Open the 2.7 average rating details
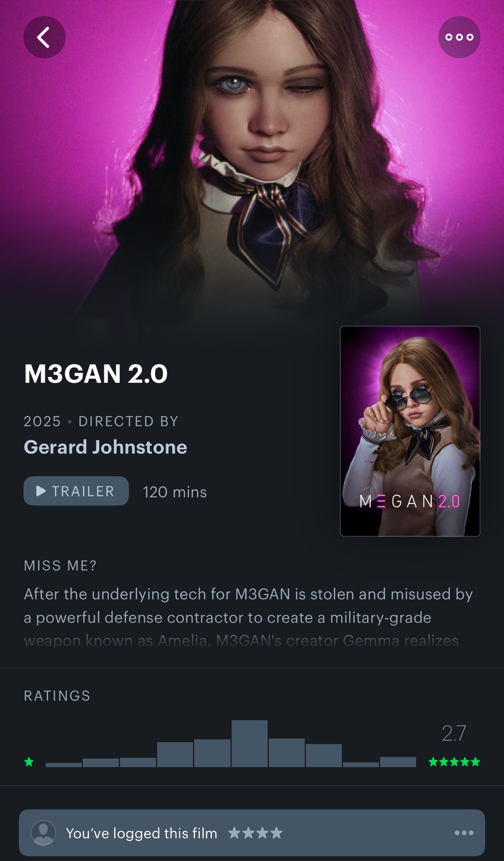The height and width of the screenshot is (861, 504). tap(454, 733)
